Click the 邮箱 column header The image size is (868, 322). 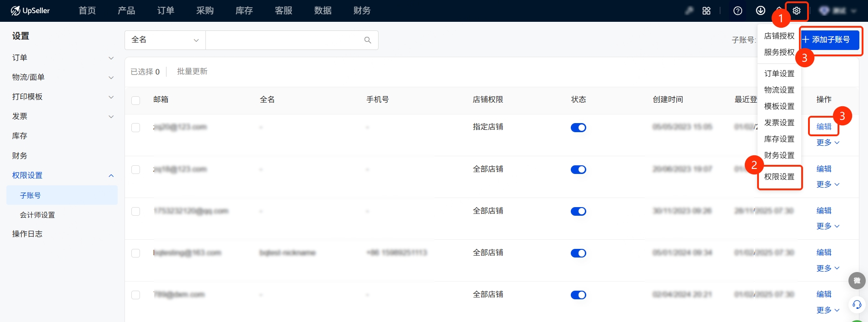[161, 99]
